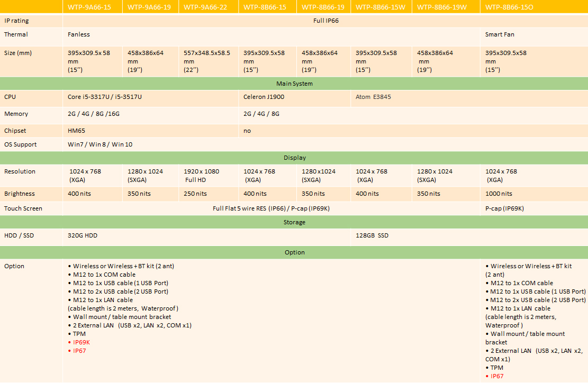The height and width of the screenshot is (383, 588).
Task: Click the 1920 x 1080 Full HD cell
Action: (201, 176)
